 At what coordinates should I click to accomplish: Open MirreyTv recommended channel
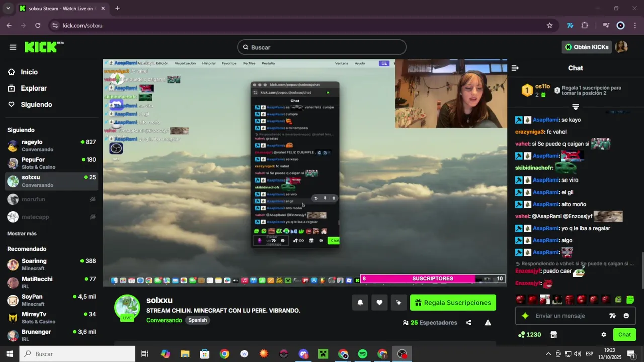coord(51,318)
